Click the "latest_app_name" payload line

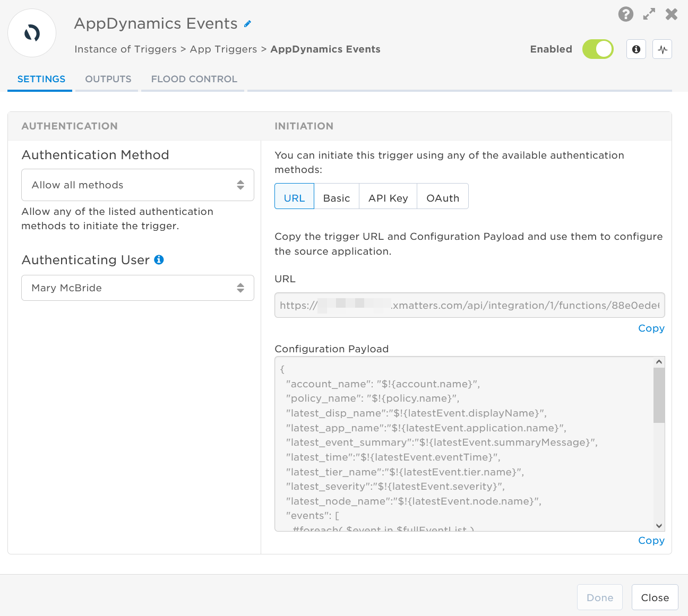click(x=426, y=428)
